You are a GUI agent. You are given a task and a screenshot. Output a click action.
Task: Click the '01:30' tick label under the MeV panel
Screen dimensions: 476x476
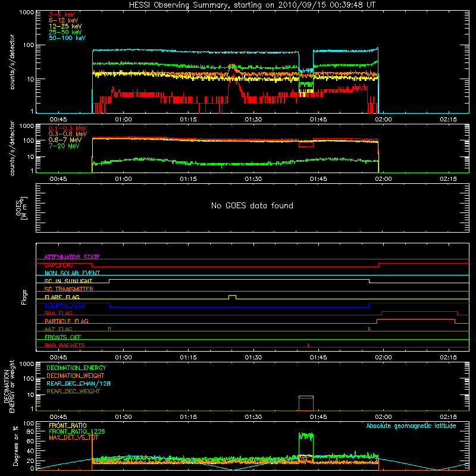(x=253, y=179)
